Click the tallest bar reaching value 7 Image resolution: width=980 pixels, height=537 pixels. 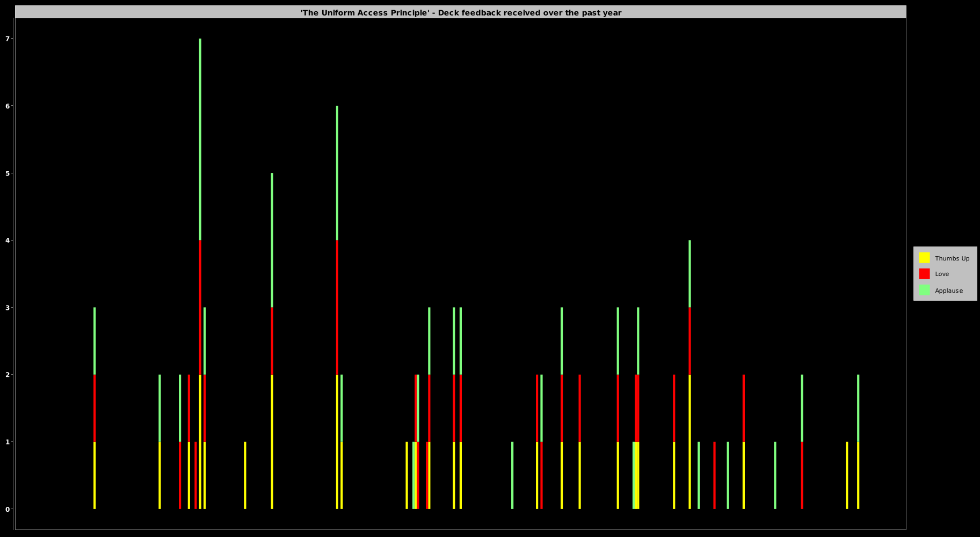pyautogui.click(x=200, y=274)
